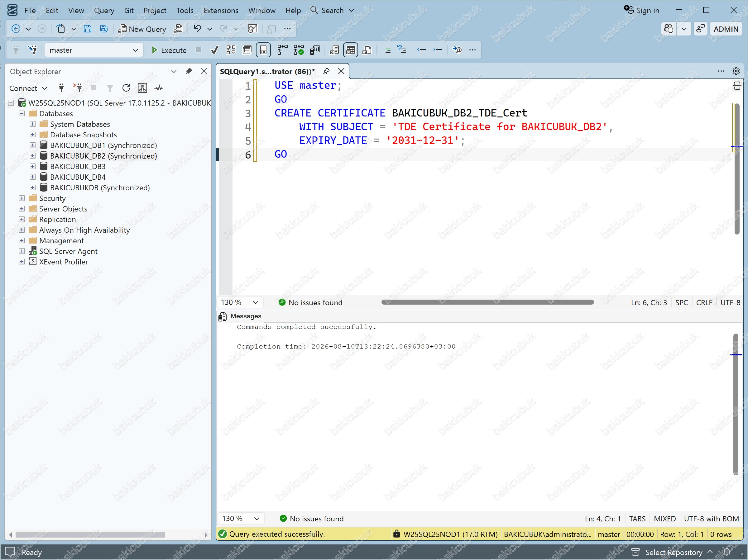The height and width of the screenshot is (560, 748).
Task: Open the Git menu
Action: pos(129,11)
